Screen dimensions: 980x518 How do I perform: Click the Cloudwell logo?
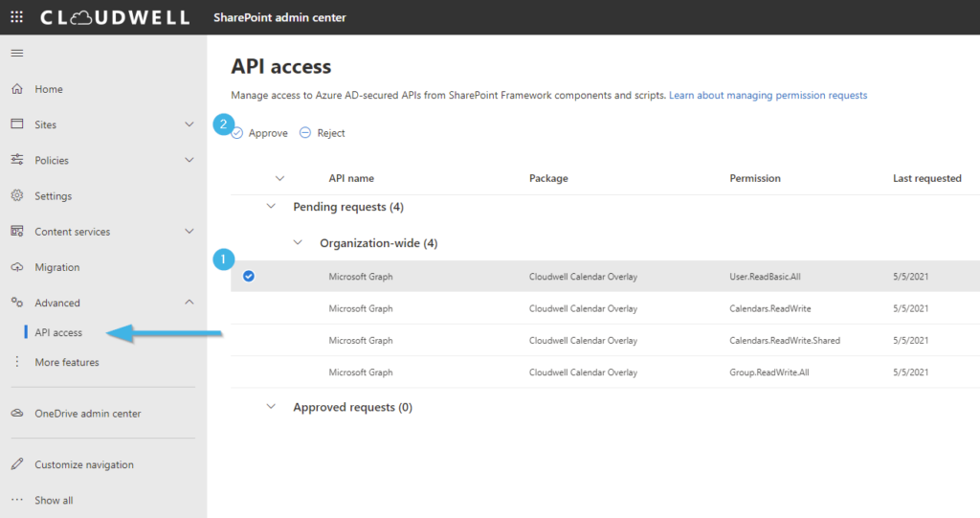[115, 17]
